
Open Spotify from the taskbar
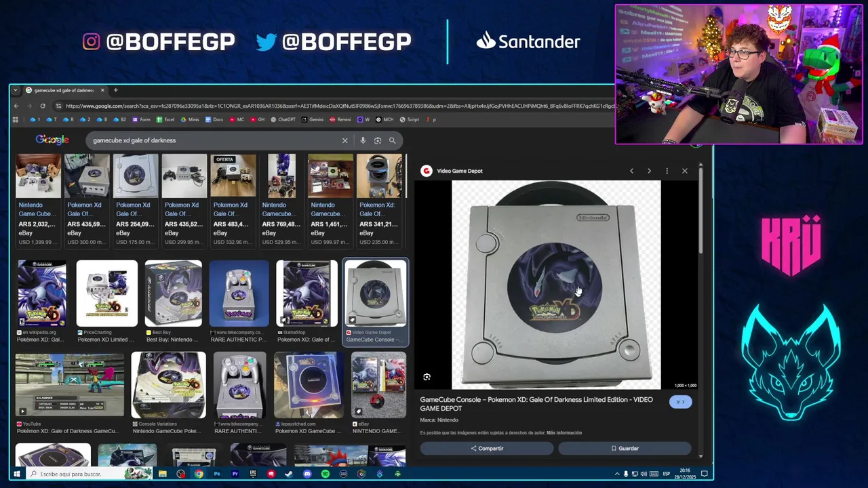[325, 474]
